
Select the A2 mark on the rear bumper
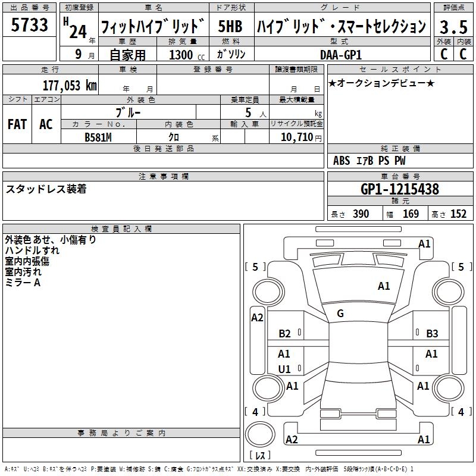292,439
